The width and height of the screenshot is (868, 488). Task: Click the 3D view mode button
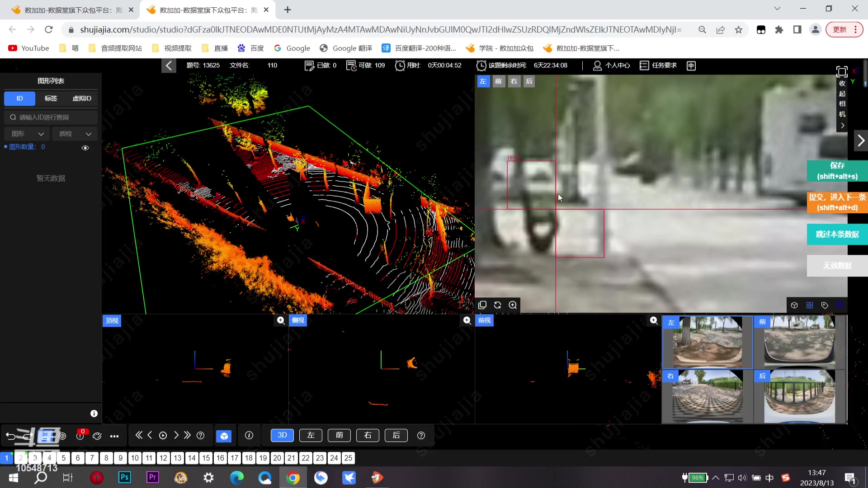click(x=283, y=436)
